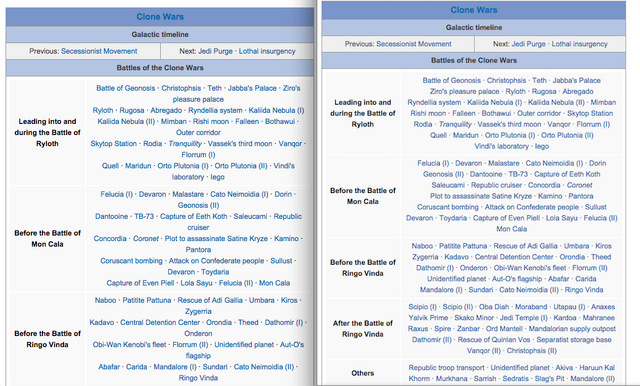
Task: Open Battle of Geonosis in right navbox
Action: 452,80
